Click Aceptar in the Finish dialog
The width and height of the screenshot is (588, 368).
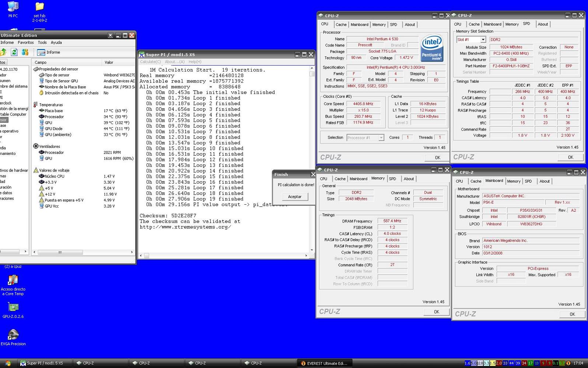tap(295, 197)
